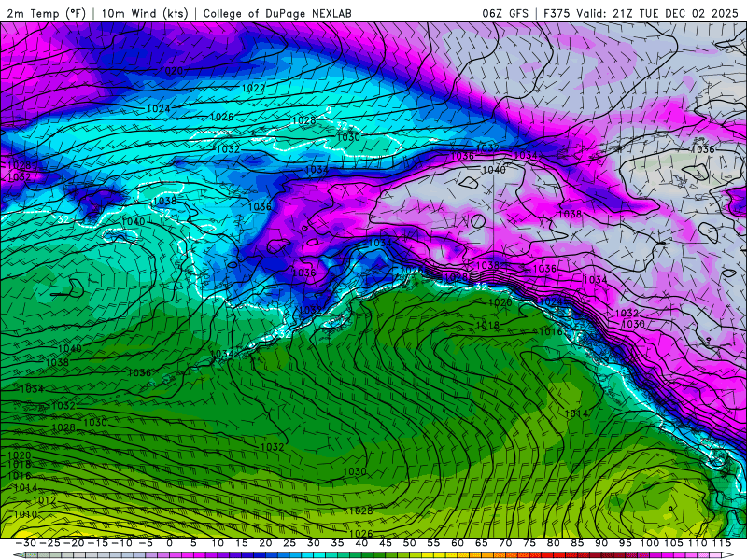
Task: Click the 60 label on the temperature scale
Action: coord(458,543)
